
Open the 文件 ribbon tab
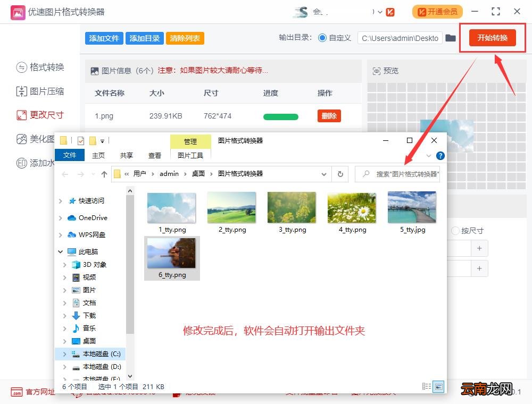(x=70, y=155)
